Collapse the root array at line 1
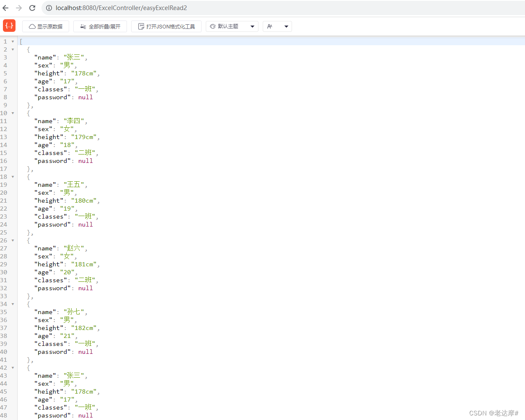This screenshot has width=525, height=420. click(x=13, y=41)
